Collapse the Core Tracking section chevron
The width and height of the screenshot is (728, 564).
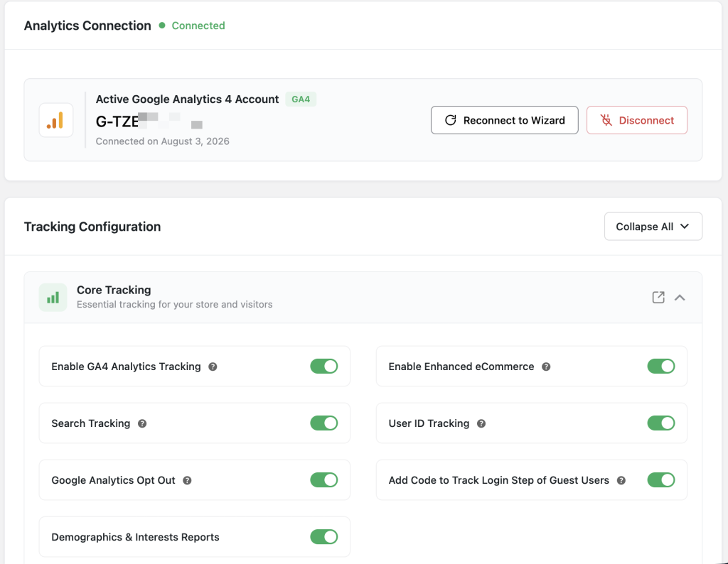pyautogui.click(x=680, y=298)
